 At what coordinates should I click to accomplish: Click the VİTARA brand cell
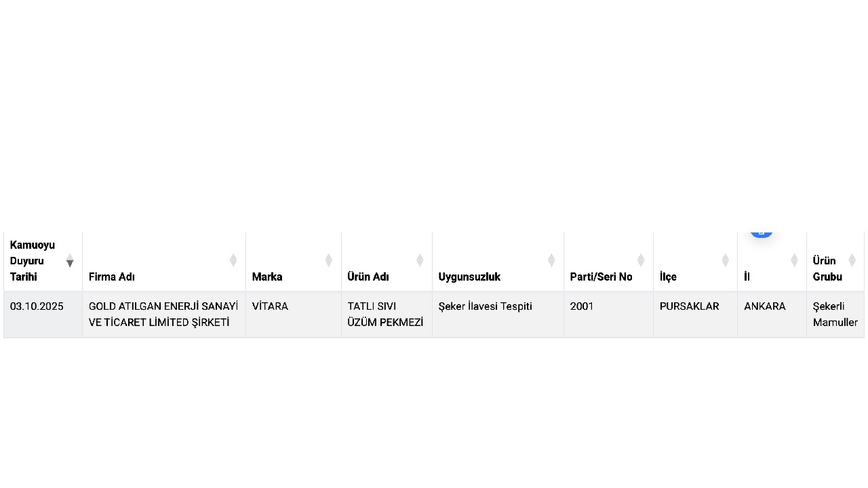tap(270, 306)
